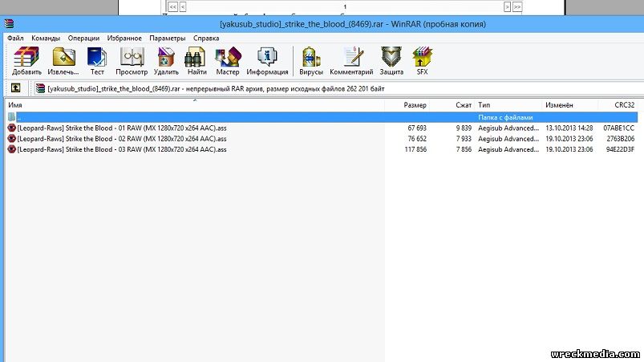The image size is (644, 362).
Task: Click size value 117 856
Action: (x=415, y=149)
